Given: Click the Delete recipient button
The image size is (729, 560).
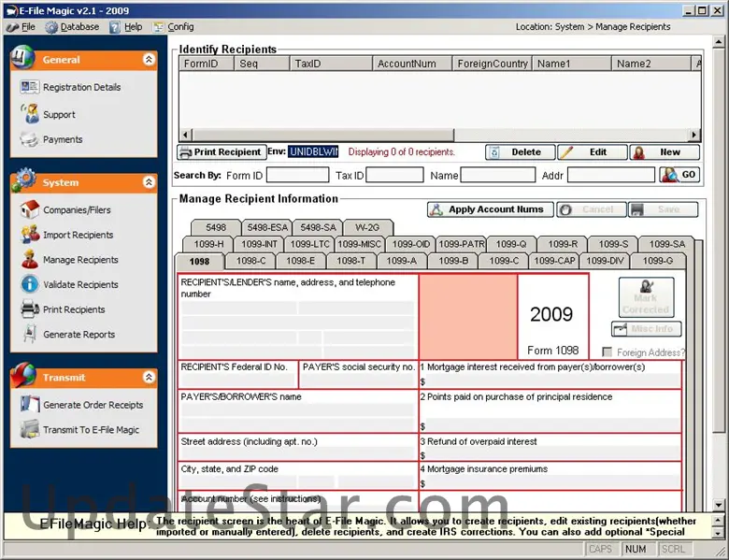Looking at the screenshot, I should 521,152.
